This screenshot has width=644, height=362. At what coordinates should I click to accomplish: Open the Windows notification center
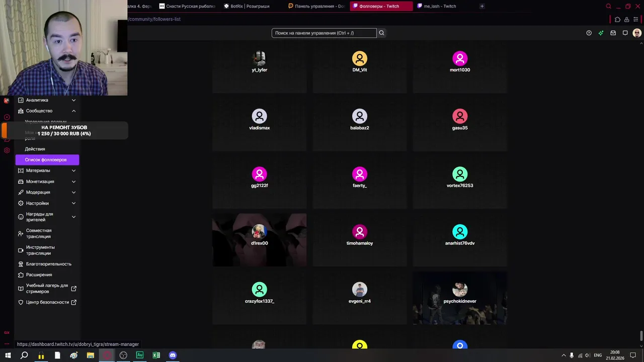pyautogui.click(x=633, y=355)
